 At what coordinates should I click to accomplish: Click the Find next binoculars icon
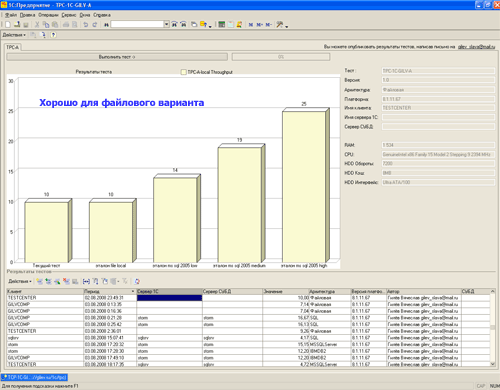click(174, 24)
